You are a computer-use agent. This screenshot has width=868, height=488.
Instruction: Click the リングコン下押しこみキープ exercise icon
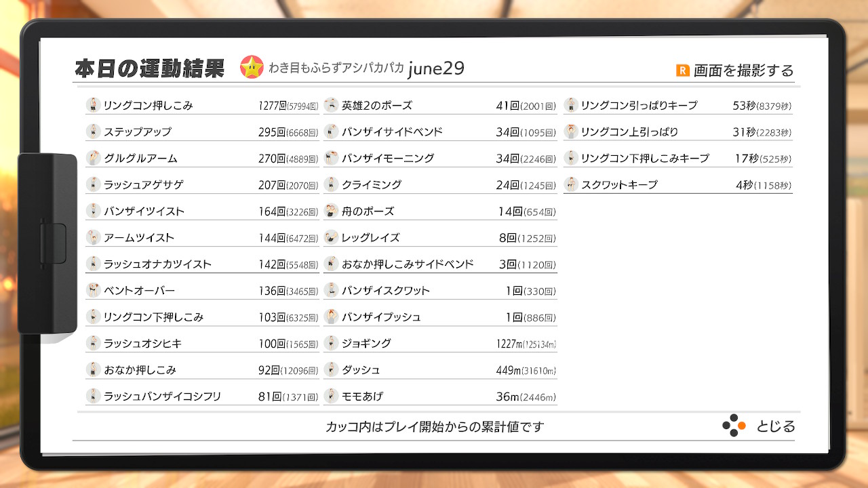570,158
